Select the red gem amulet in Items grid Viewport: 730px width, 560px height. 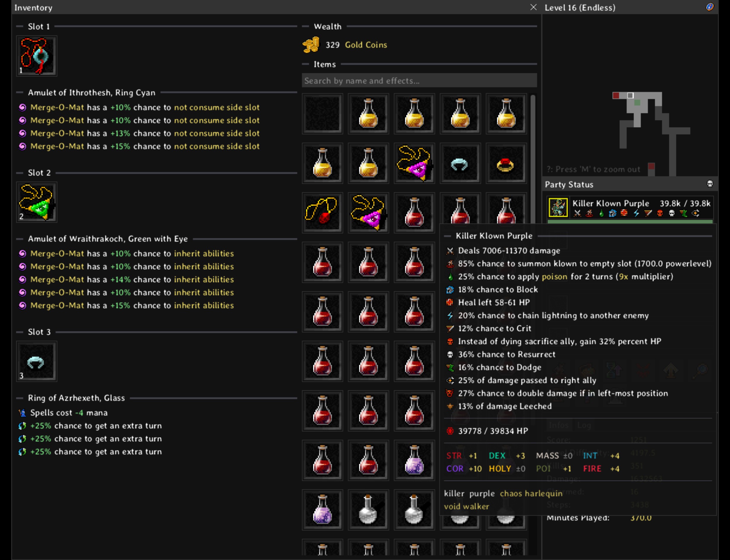(x=322, y=213)
